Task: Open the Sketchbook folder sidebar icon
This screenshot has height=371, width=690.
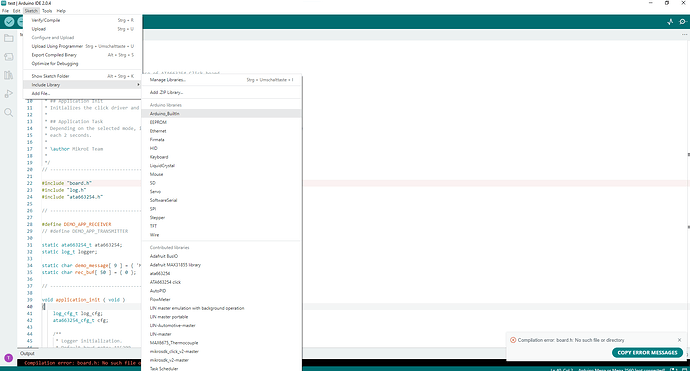Action: (x=8, y=38)
